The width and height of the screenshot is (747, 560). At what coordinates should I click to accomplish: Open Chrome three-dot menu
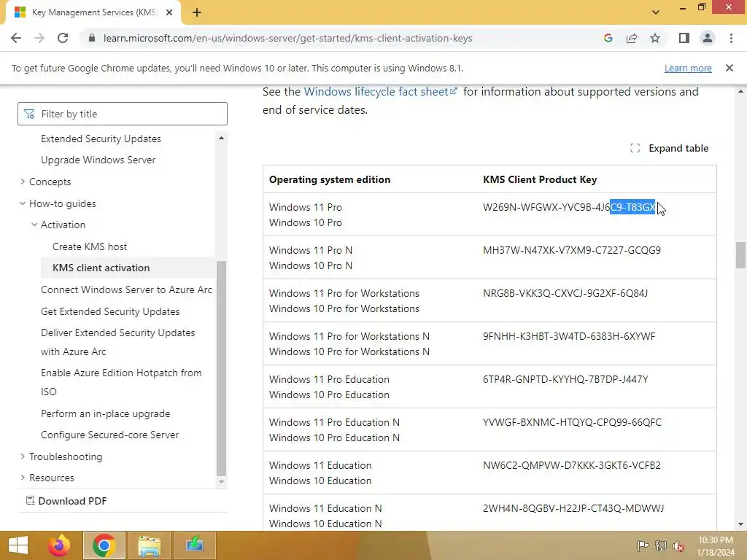731,38
